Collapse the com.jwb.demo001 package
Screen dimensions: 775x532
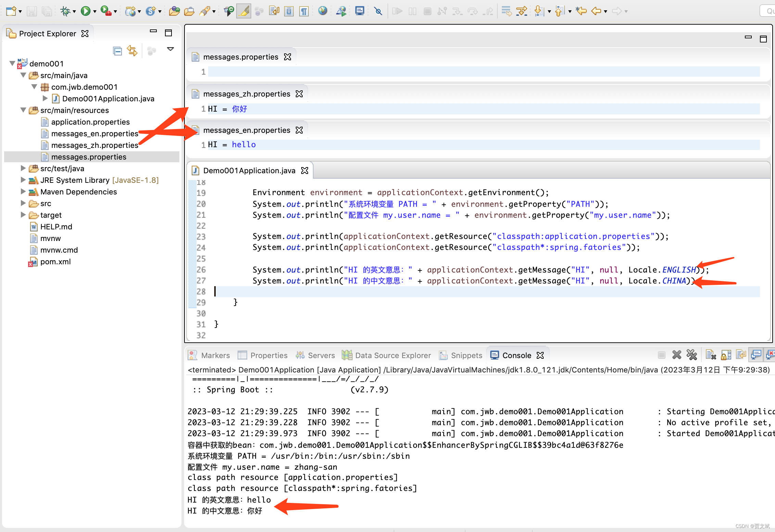point(34,87)
